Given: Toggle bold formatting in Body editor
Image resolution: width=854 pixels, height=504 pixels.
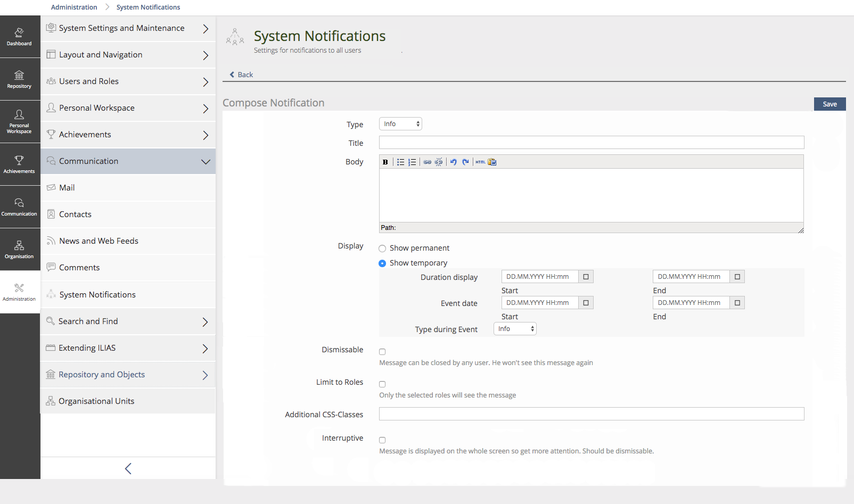Looking at the screenshot, I should tap(385, 162).
